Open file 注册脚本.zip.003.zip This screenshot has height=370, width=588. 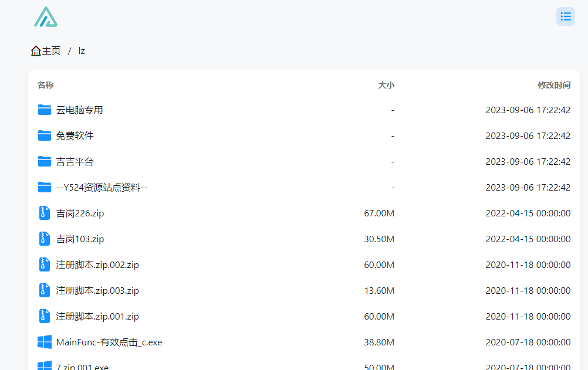(97, 291)
